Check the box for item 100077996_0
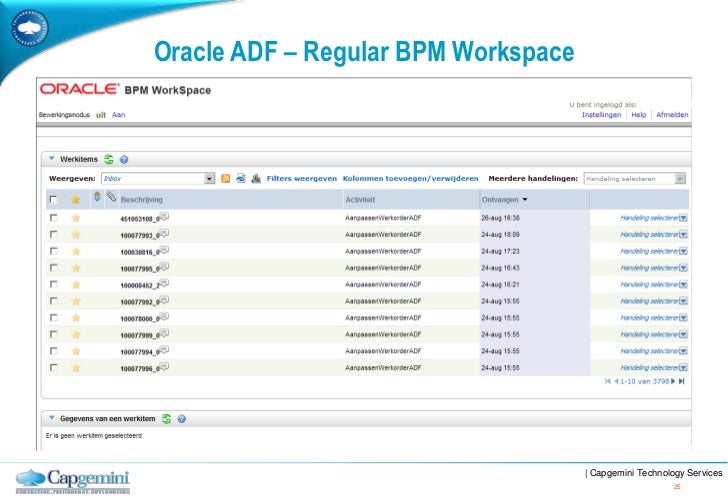The width and height of the screenshot is (728, 504). 54,368
